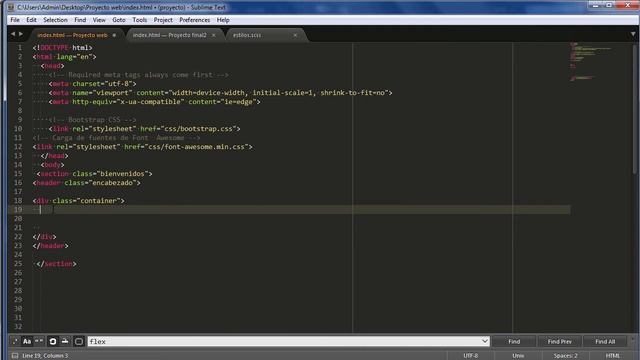Click the section class="bienvenidos" line
Image resolution: width=640 pixels, height=360 pixels.
(94, 173)
